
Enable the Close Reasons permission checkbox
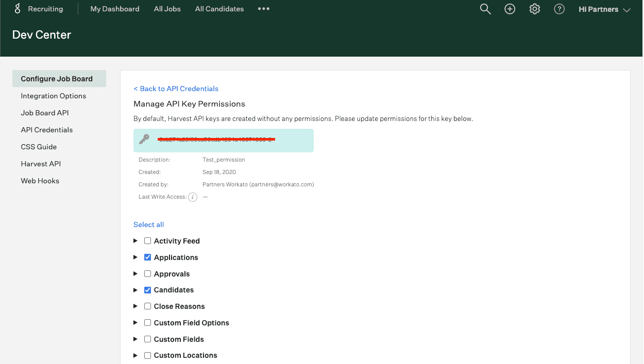click(x=147, y=306)
